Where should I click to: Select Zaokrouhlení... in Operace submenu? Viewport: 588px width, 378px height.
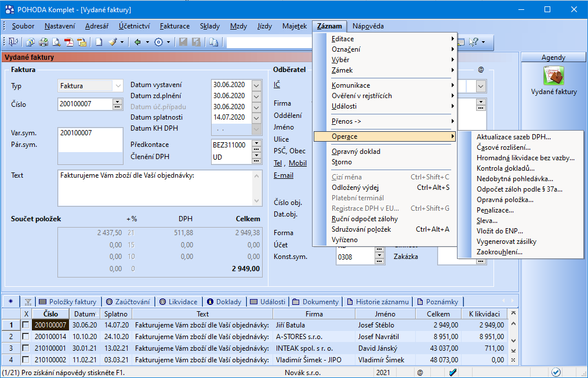tap(520, 252)
